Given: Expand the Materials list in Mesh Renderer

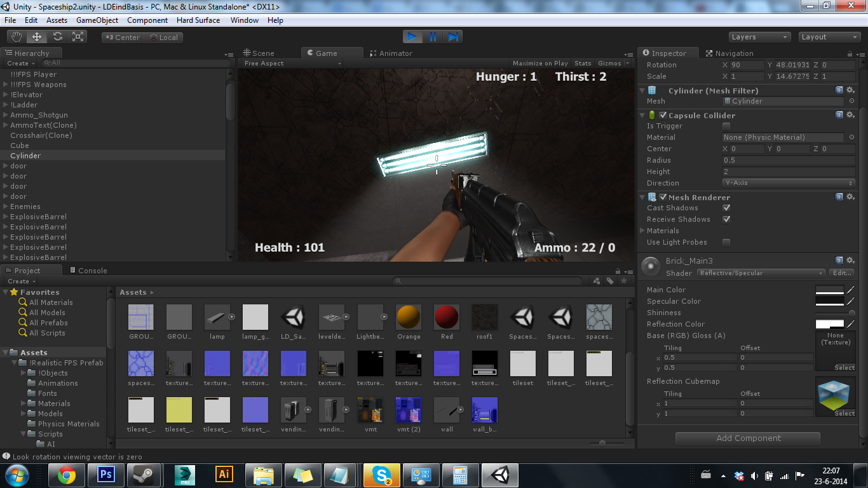Looking at the screenshot, I should tap(642, 231).
